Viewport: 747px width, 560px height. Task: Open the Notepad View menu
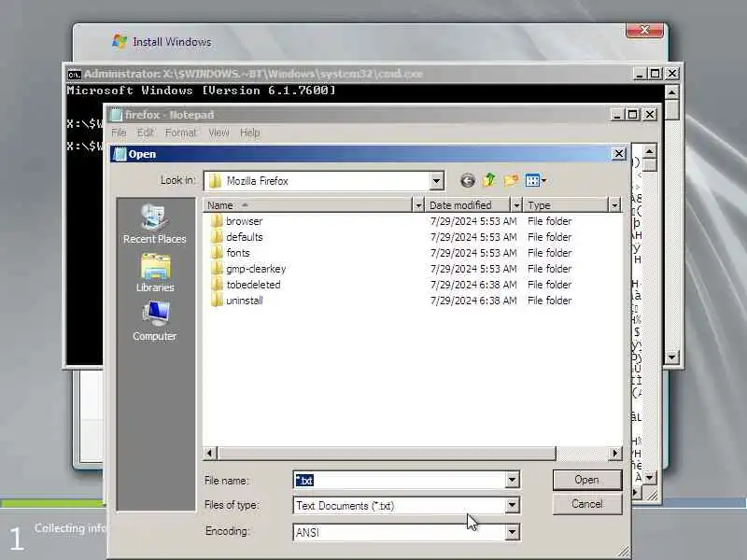pos(218,133)
